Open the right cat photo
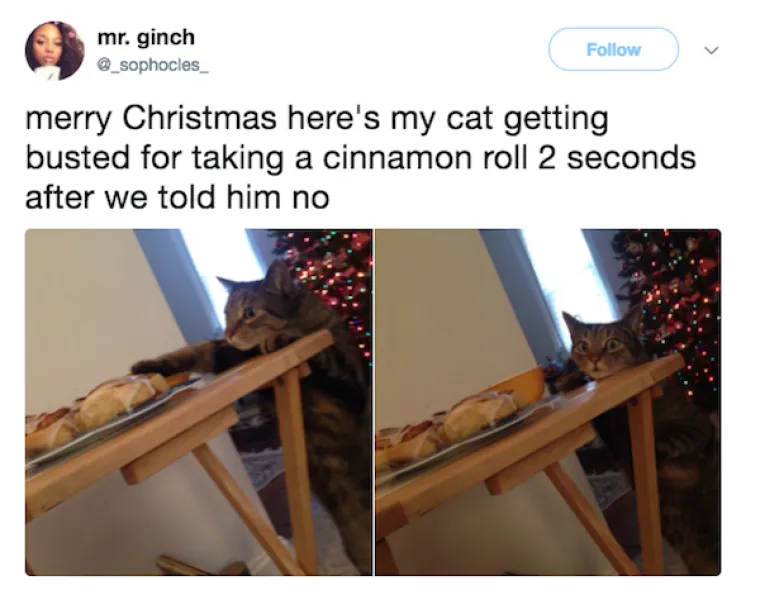This screenshot has width=760, height=595. [548, 402]
